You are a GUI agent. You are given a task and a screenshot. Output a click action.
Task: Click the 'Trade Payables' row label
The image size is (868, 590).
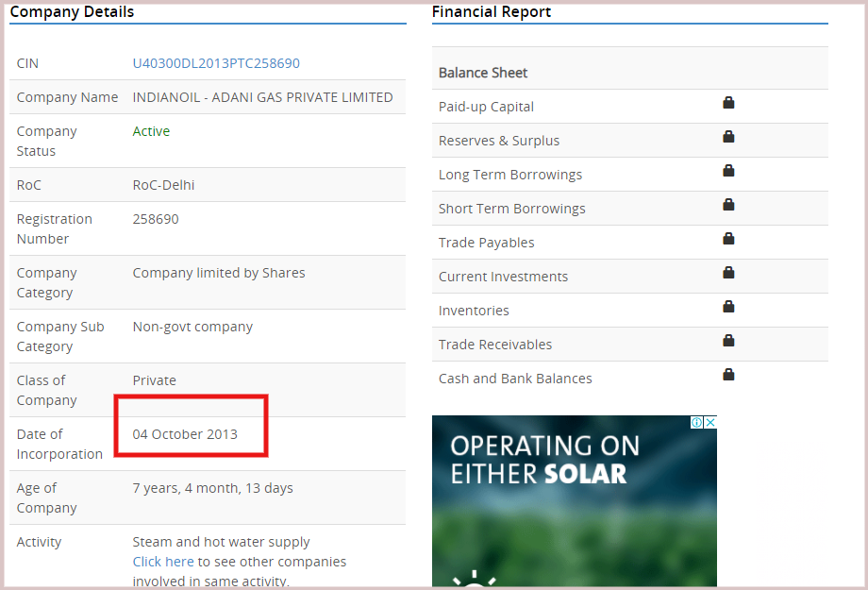[x=487, y=243]
